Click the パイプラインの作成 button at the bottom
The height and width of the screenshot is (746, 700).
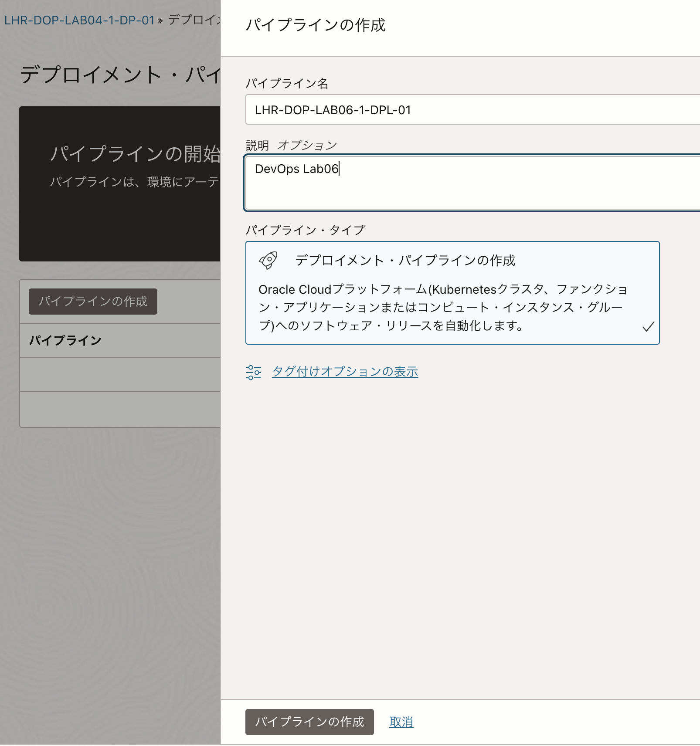point(309,722)
